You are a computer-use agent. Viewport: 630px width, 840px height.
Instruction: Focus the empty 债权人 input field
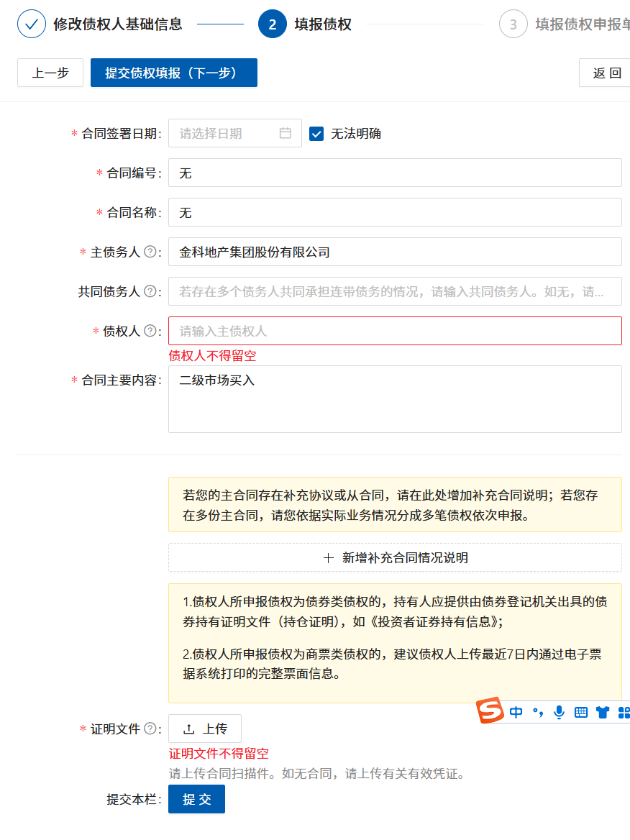coord(396,331)
